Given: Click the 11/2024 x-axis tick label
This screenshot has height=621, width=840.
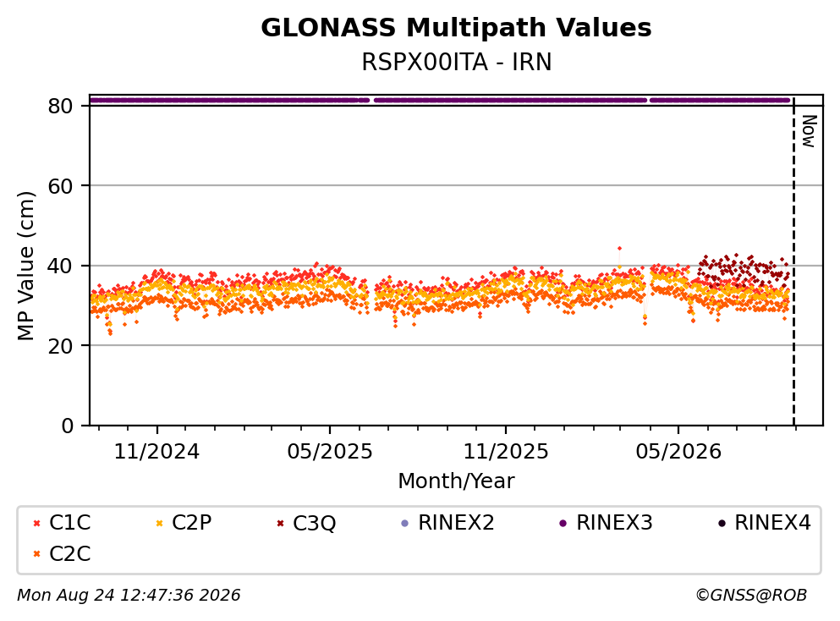Looking at the screenshot, I should [x=157, y=452].
